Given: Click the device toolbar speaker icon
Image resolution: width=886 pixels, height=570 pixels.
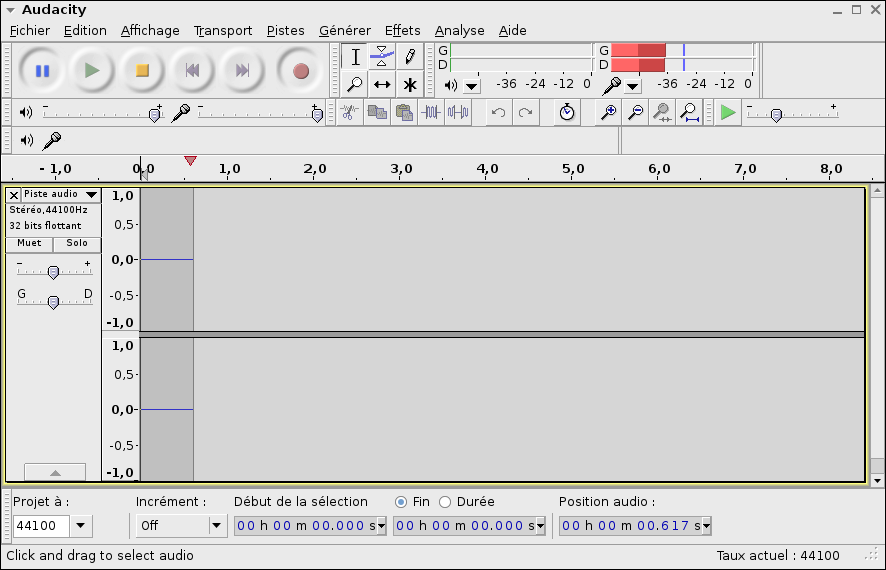Looking at the screenshot, I should pos(27,140).
